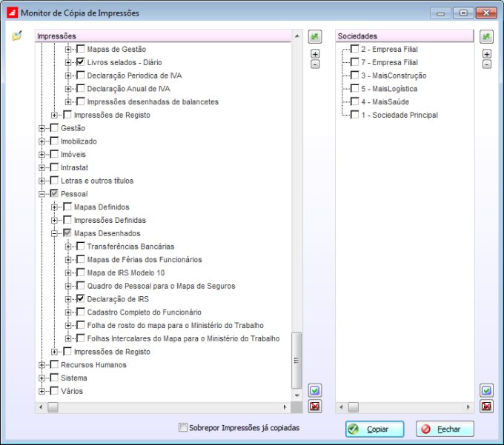
Task: Select Folhas Intercalares do Mapa row
Action: (x=183, y=338)
